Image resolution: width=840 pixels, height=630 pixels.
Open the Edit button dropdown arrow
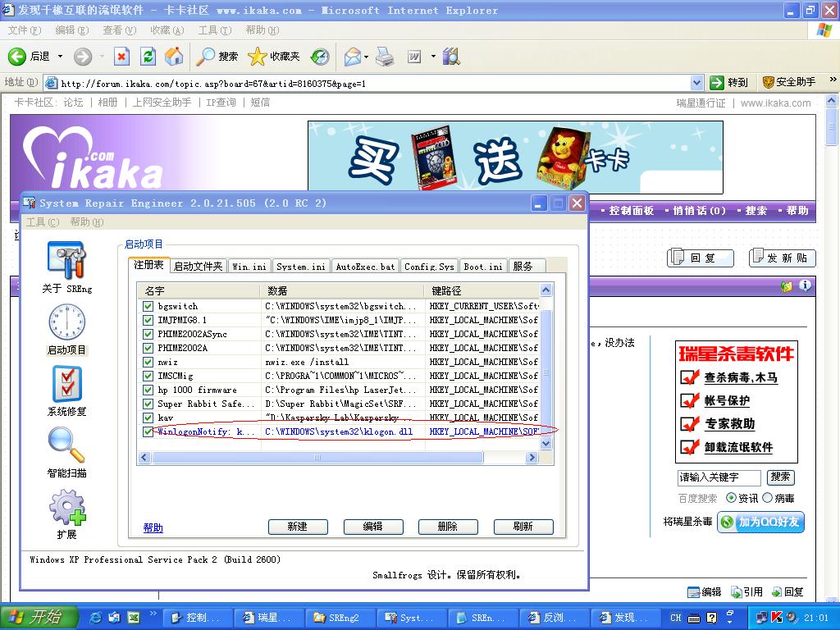coord(433,57)
